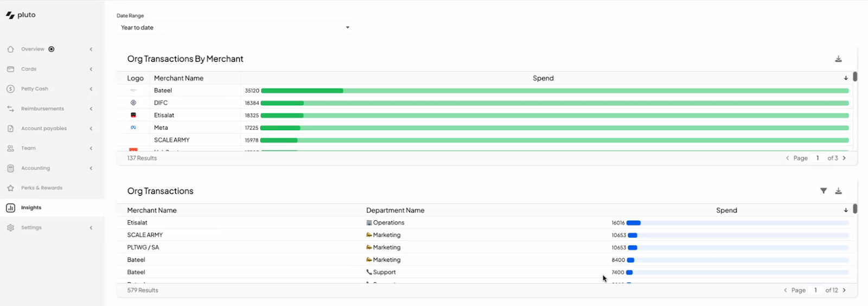Click the Bateel merchant logo

(133, 91)
